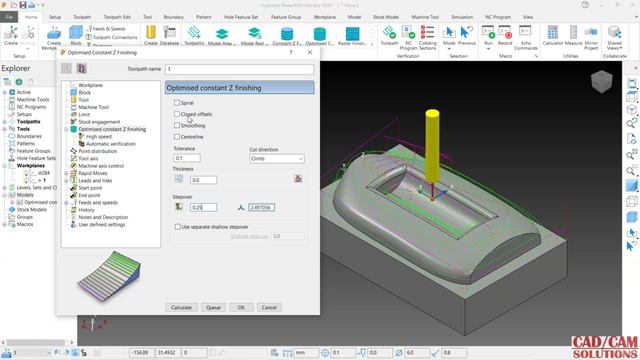
Task: Click the dialog help question mark
Action: [291, 52]
